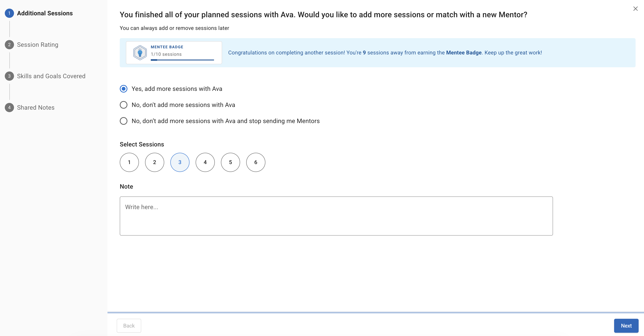The height and width of the screenshot is (336, 644).
Task: Choose 'No, don't add more sessions with Ava'
Action: (x=124, y=105)
